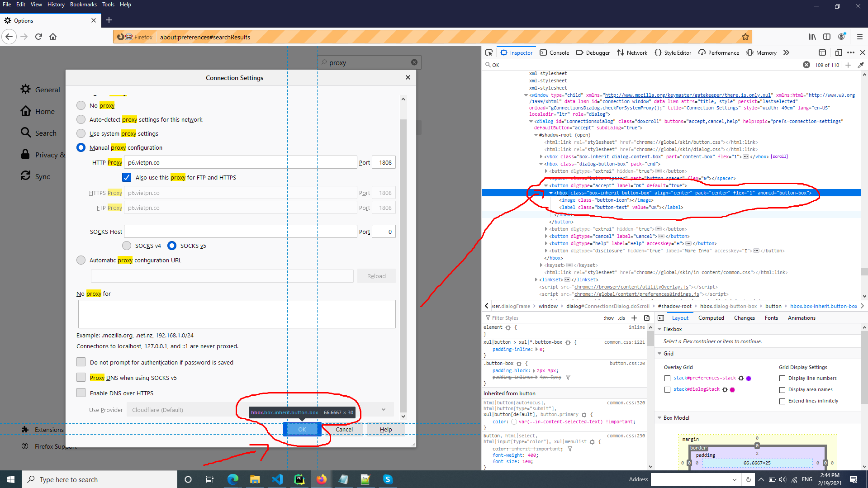Viewport: 868px width, 488px height.
Task: Collapse the Flexbox layout section
Action: pyautogui.click(x=659, y=329)
